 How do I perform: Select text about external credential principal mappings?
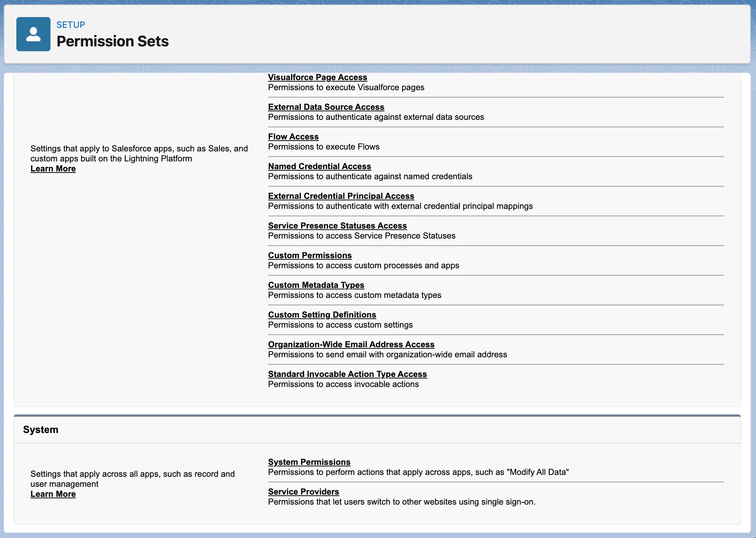click(400, 206)
